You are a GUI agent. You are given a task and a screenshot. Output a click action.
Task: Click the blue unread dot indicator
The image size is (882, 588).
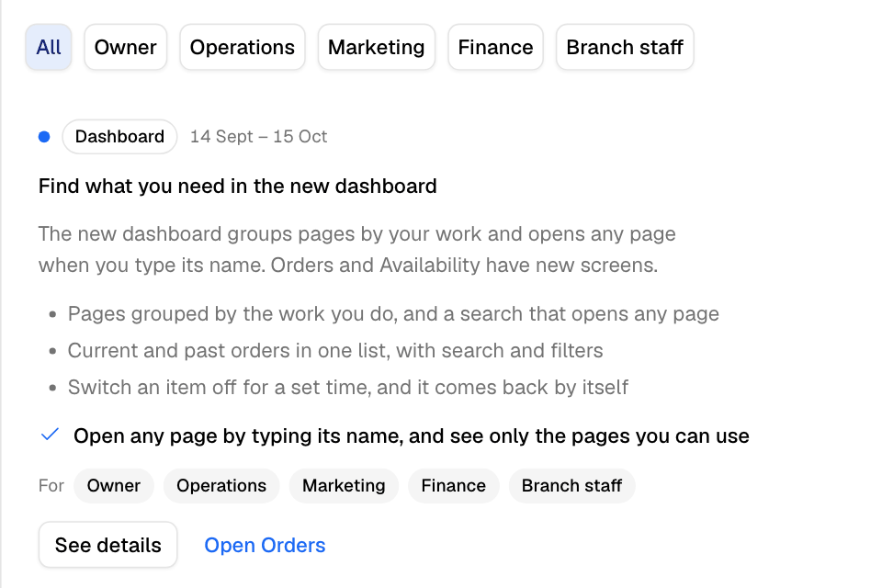[44, 137]
